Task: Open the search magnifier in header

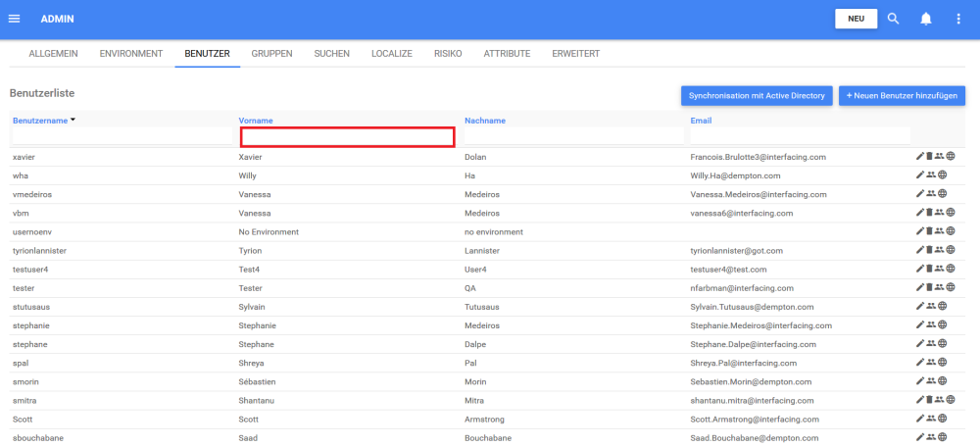Action: (893, 19)
